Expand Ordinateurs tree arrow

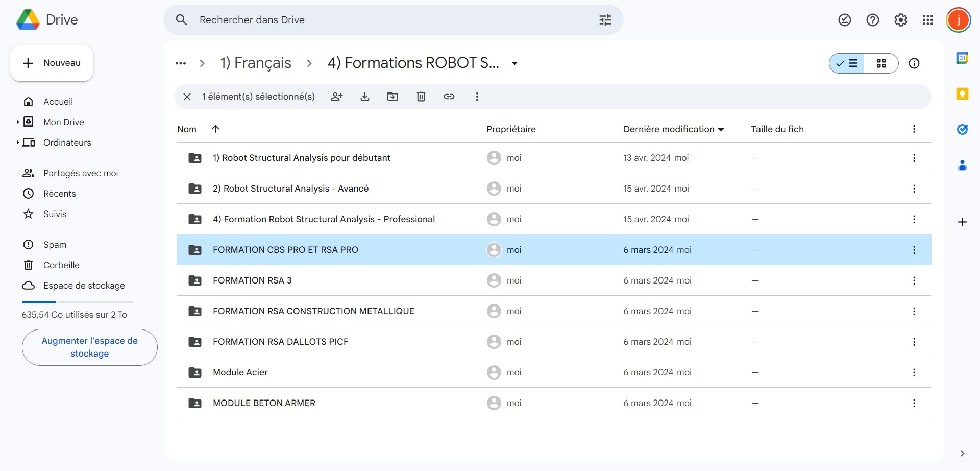coord(18,143)
